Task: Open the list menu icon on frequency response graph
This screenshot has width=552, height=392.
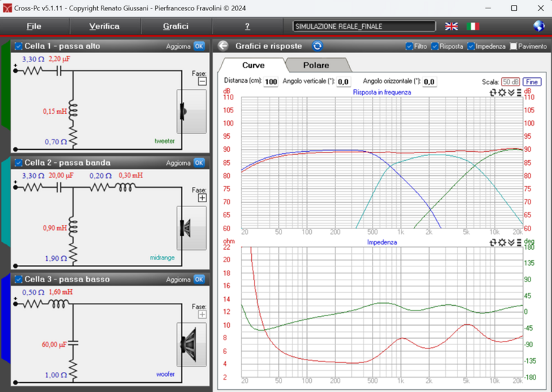Action: (x=518, y=92)
